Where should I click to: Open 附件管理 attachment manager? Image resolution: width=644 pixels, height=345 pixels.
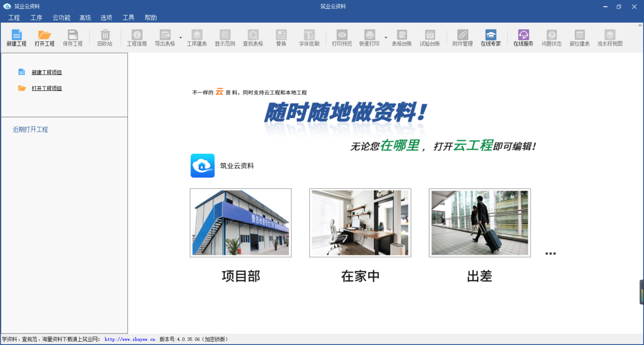tap(463, 38)
